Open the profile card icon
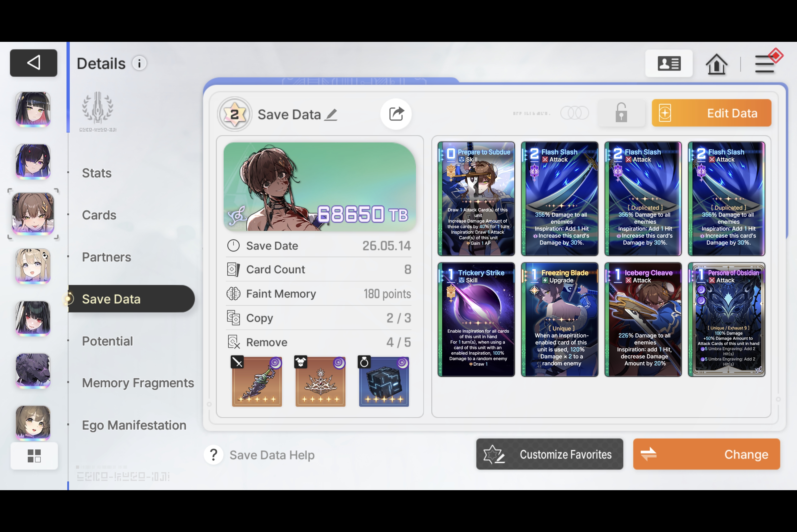Screen dimensions: 797x532 [669, 64]
